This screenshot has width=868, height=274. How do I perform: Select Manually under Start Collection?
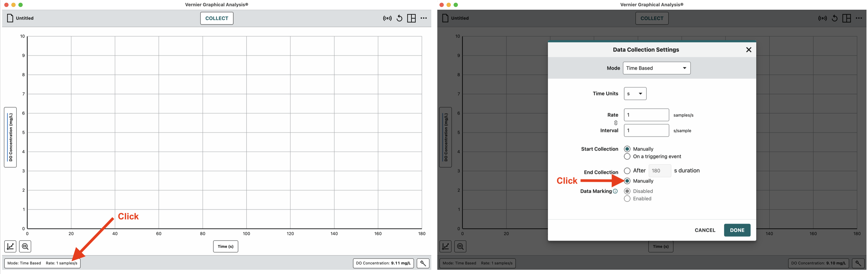coord(627,149)
